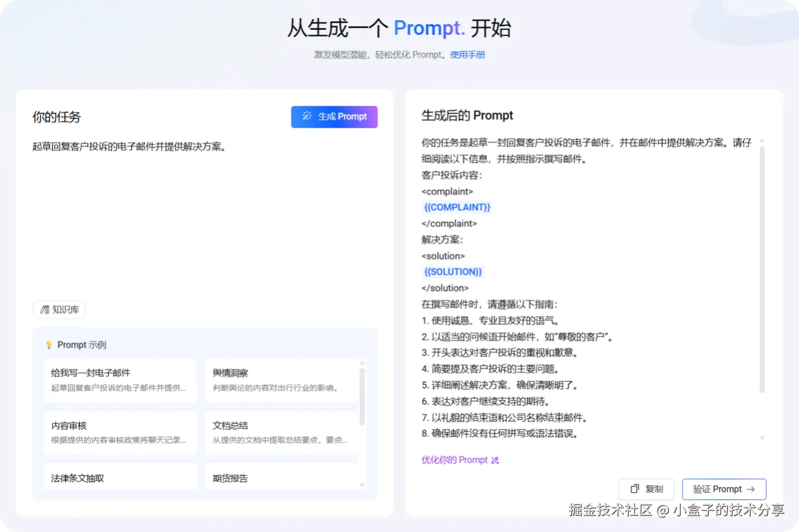Click the 解决方案： line
Viewport: 799px width, 532px height.
click(442, 240)
